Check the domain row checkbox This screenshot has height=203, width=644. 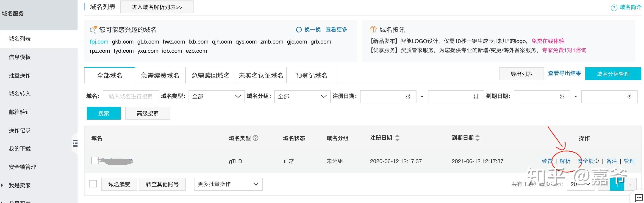pyautogui.click(x=95, y=160)
